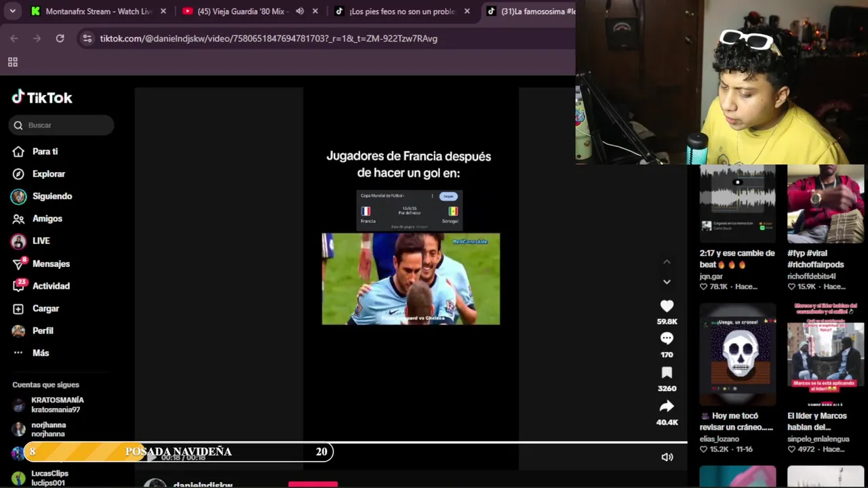Click the Amigos people icon

point(18,218)
